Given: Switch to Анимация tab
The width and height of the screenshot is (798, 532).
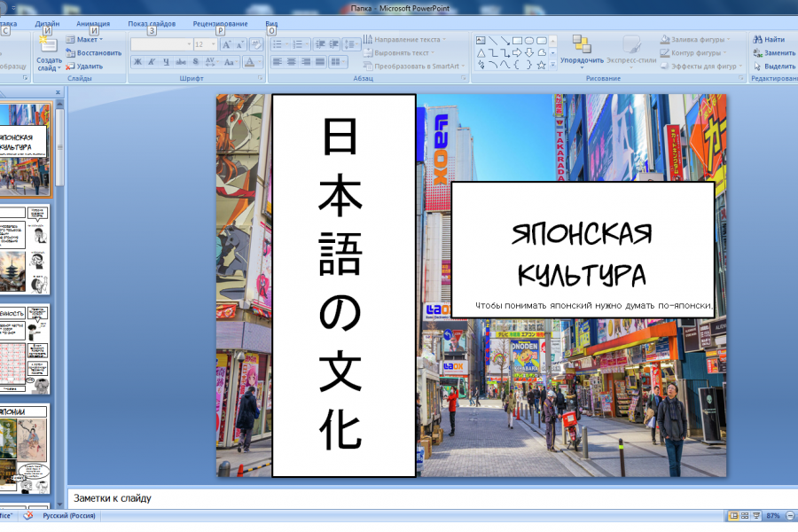Looking at the screenshot, I should point(93,23).
